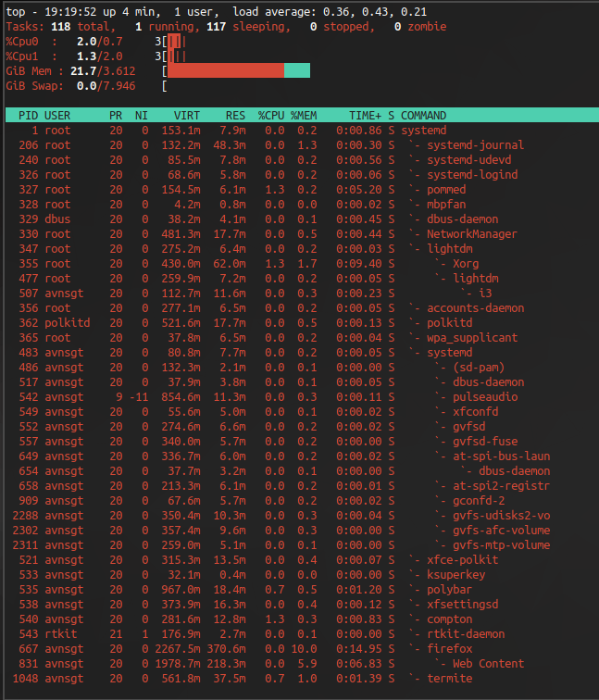This screenshot has width=599, height=700.
Task: Select the VIRT column header
Action: (x=187, y=116)
